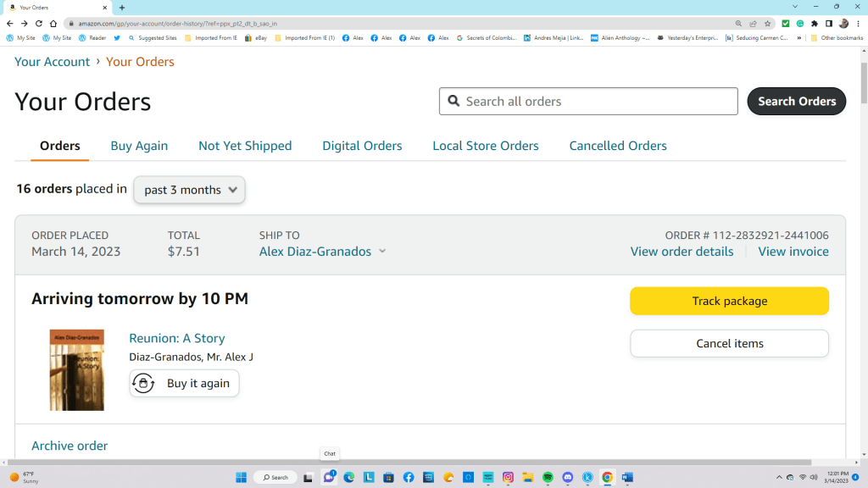Switch to the Buy Again tab
Viewport: 868px width, 488px height.
[x=139, y=146]
